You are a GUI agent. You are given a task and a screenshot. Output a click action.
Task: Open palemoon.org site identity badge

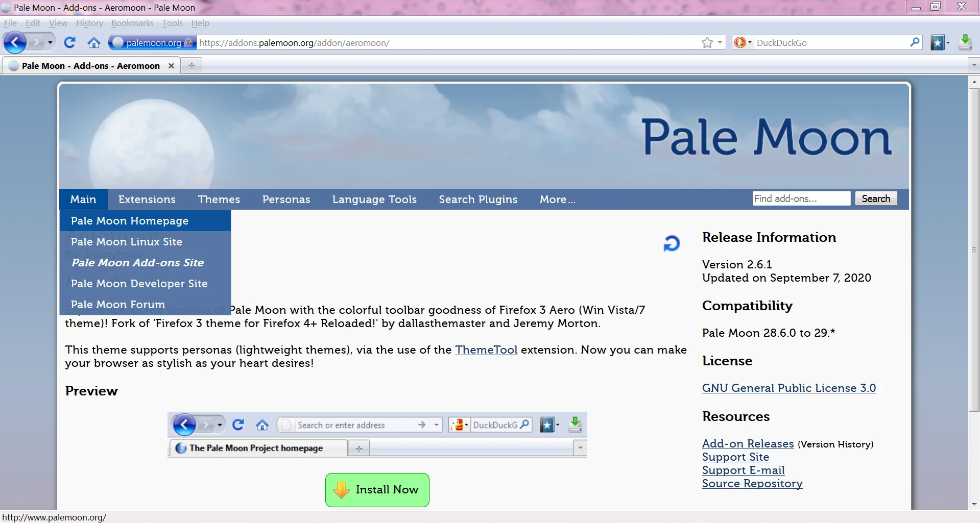tap(152, 42)
